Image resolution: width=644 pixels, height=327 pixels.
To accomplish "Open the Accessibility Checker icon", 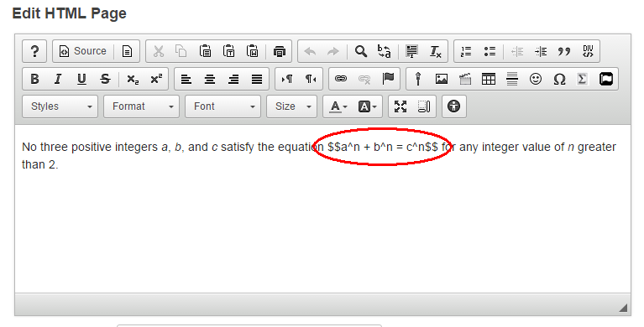I will [454, 106].
